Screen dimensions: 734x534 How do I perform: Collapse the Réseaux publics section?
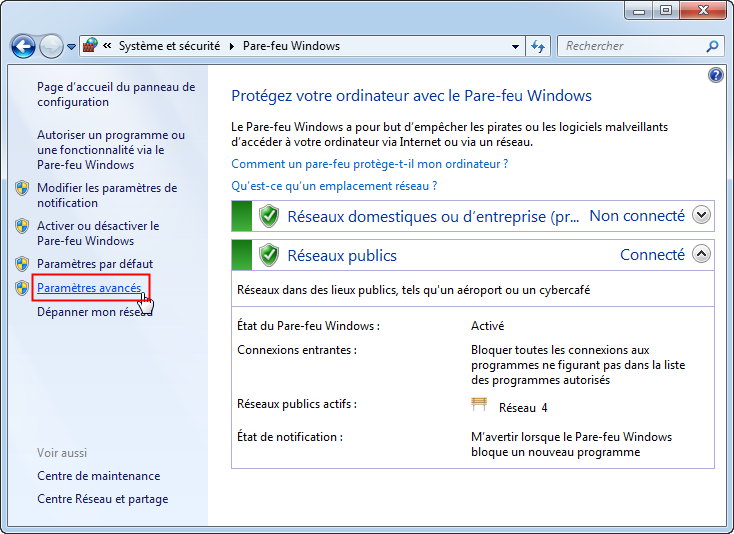(701, 254)
